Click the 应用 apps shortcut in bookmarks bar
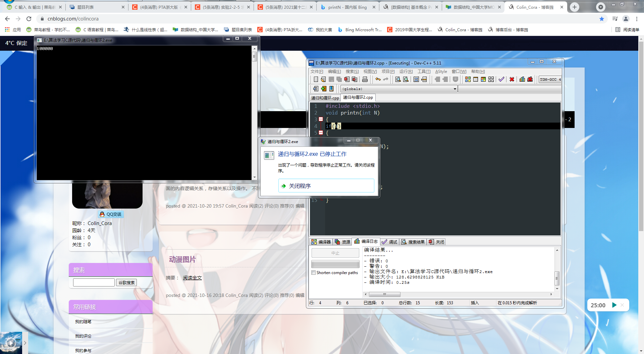Image resolution: width=644 pixels, height=354 pixels. point(13,30)
